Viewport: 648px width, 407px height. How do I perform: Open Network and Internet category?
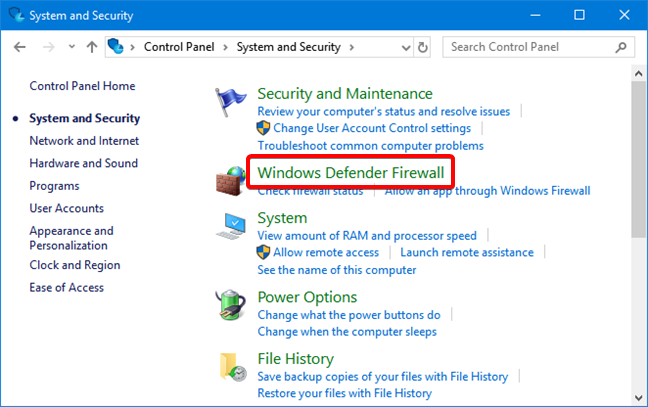84,141
